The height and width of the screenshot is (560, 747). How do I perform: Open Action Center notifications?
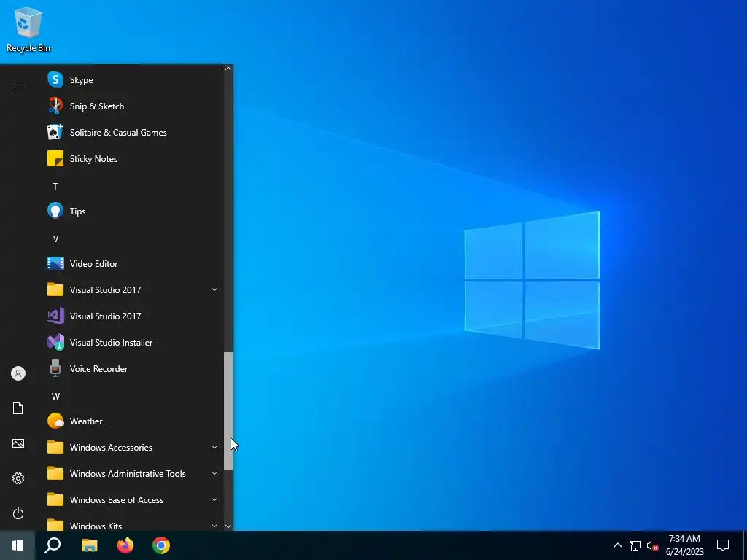(x=723, y=545)
